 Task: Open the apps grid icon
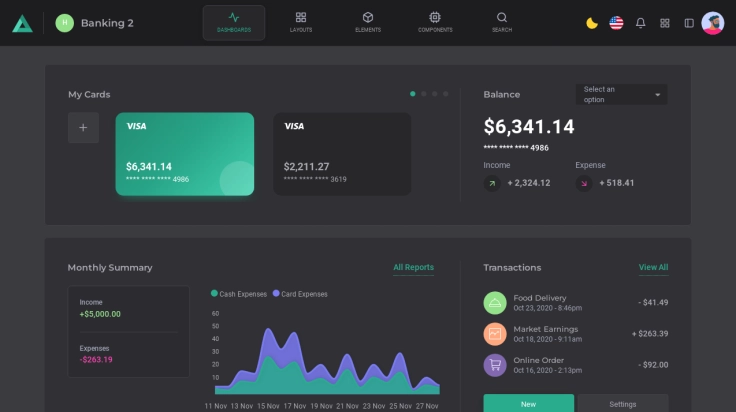point(665,23)
